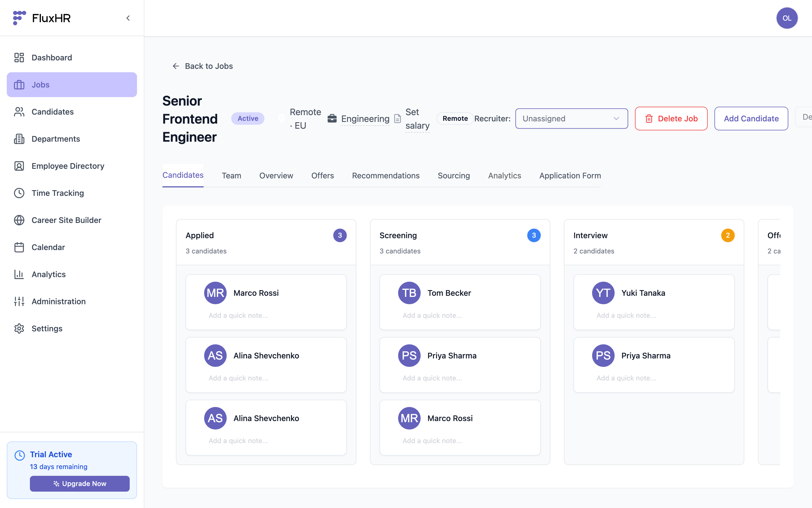Open Priya Sharma's card in Screening
The height and width of the screenshot is (508, 812).
pyautogui.click(x=460, y=365)
